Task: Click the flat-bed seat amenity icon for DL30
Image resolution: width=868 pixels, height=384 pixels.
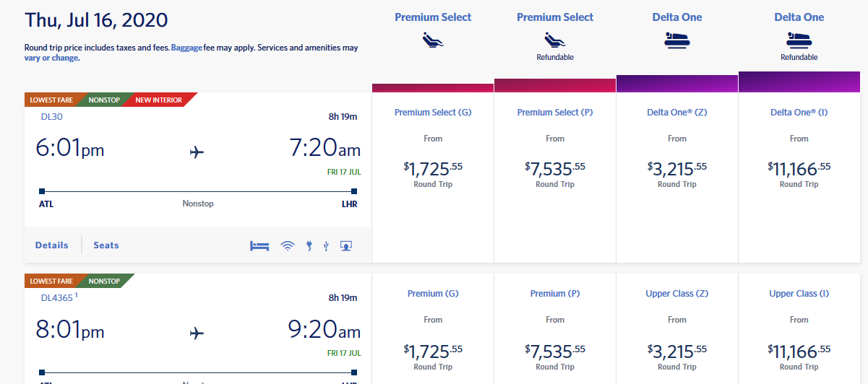Action: 259,246
